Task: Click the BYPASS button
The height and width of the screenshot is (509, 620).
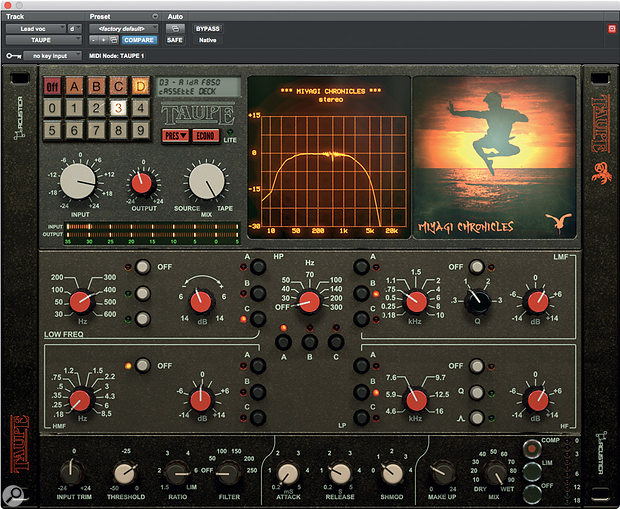Action: pyautogui.click(x=208, y=28)
